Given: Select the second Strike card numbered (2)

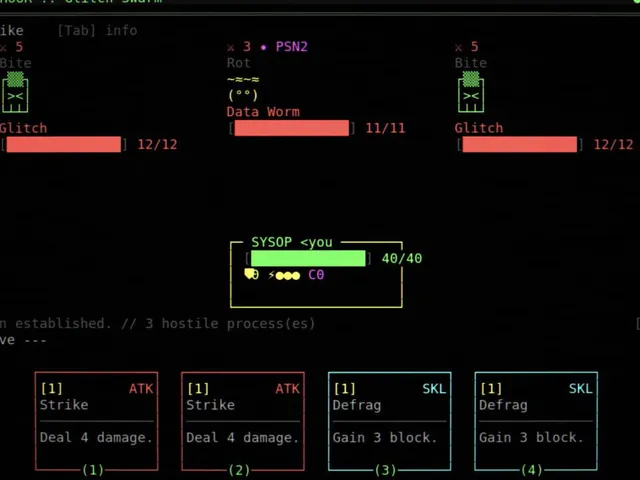Looking at the screenshot, I should tap(243, 422).
